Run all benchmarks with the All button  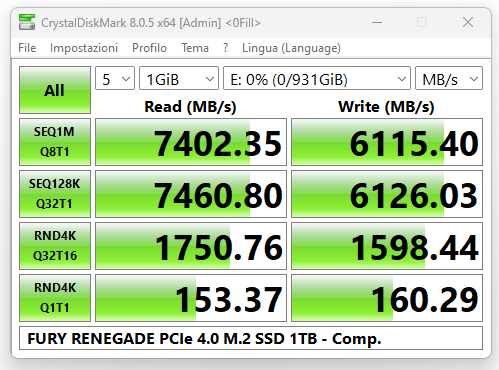55,90
